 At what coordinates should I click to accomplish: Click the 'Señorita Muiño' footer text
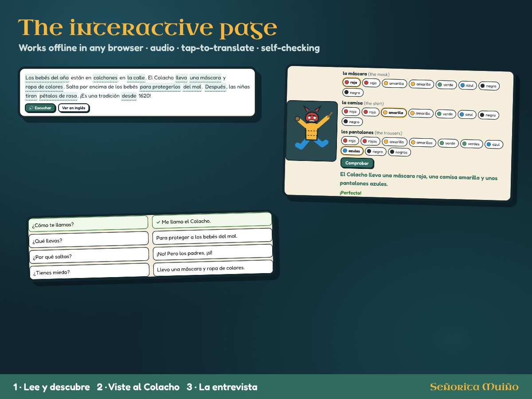pyautogui.click(x=474, y=387)
